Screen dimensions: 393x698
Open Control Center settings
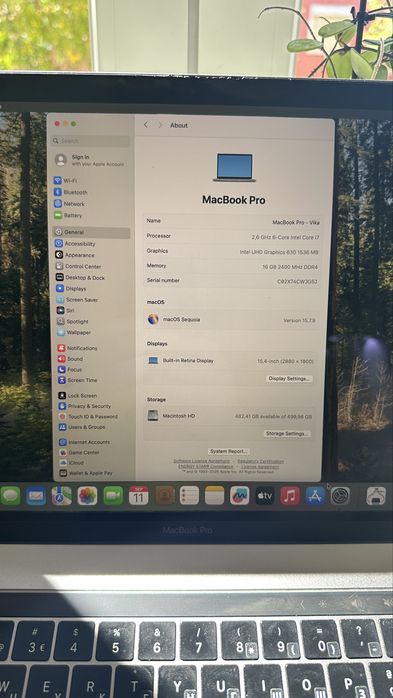pos(78,266)
